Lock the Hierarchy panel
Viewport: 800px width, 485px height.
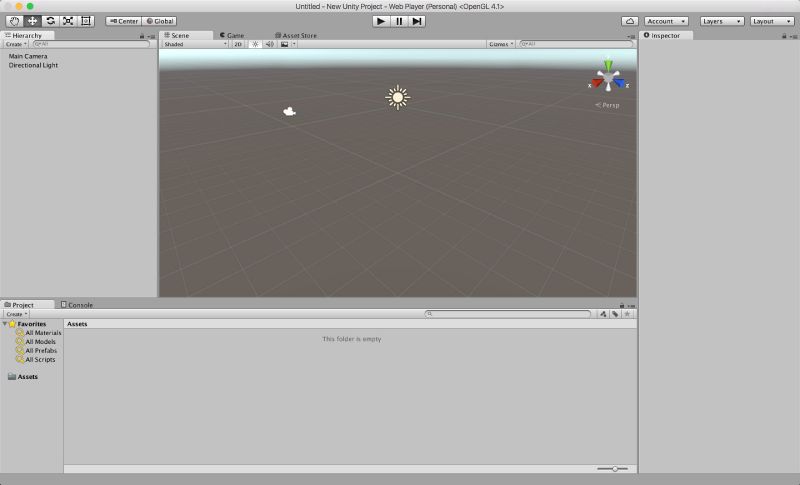click(x=142, y=36)
